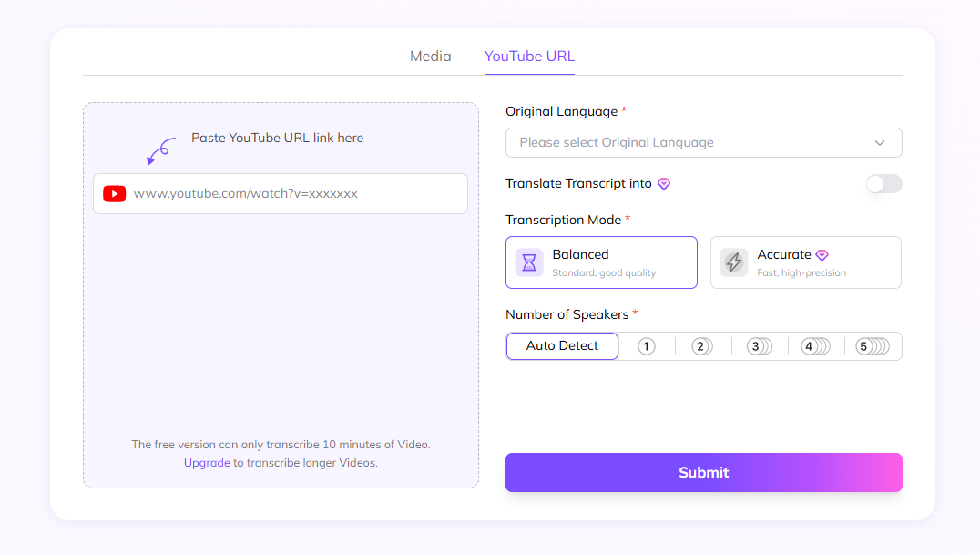Select the YouTube URL tab
980x555 pixels.
coord(529,56)
